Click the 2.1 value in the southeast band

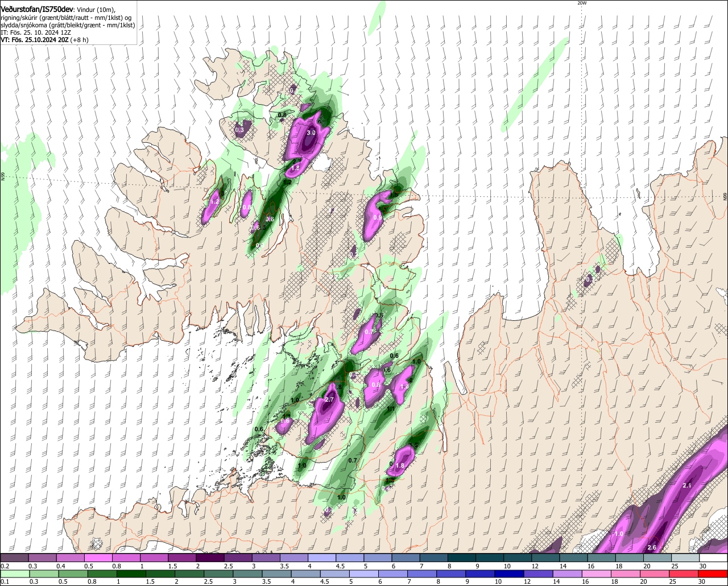click(686, 485)
